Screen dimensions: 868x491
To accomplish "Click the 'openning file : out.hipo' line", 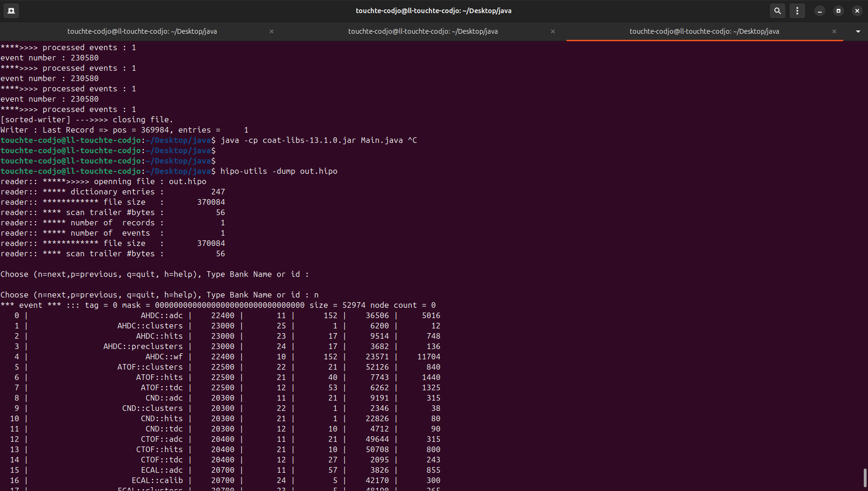I will coord(103,181).
